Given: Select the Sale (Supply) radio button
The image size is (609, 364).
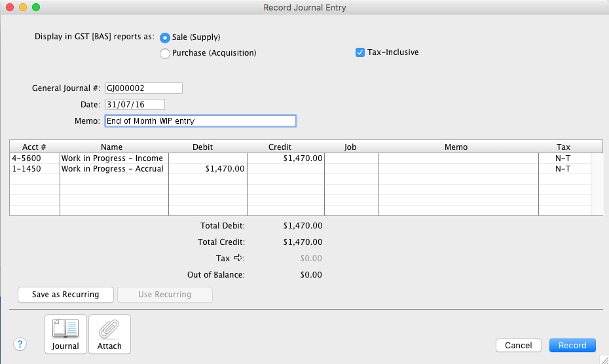Looking at the screenshot, I should pos(165,37).
